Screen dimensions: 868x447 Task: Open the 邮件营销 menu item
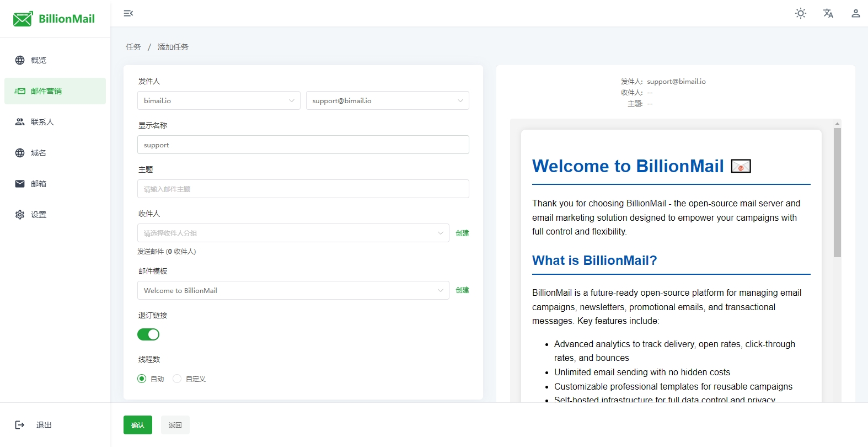tap(55, 91)
